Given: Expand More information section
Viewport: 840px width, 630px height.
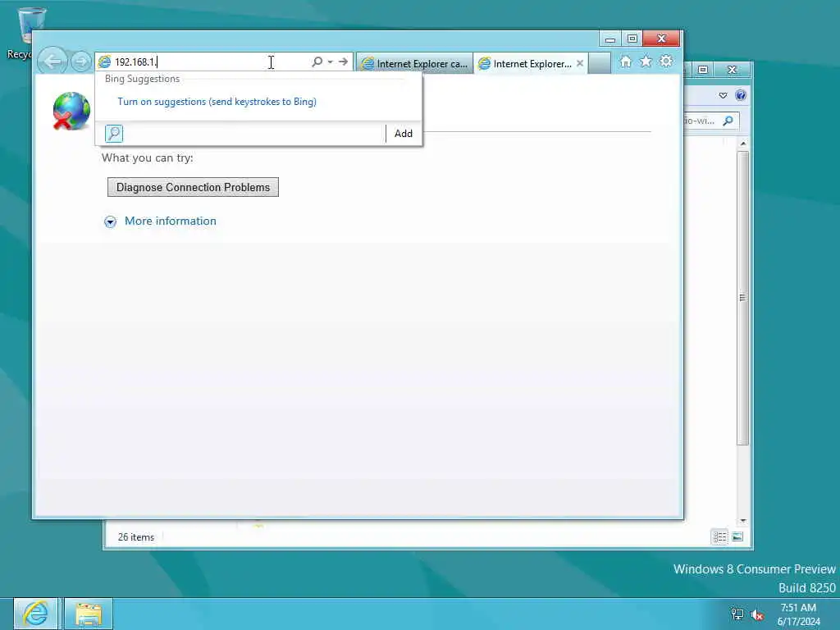Looking at the screenshot, I should point(111,221).
